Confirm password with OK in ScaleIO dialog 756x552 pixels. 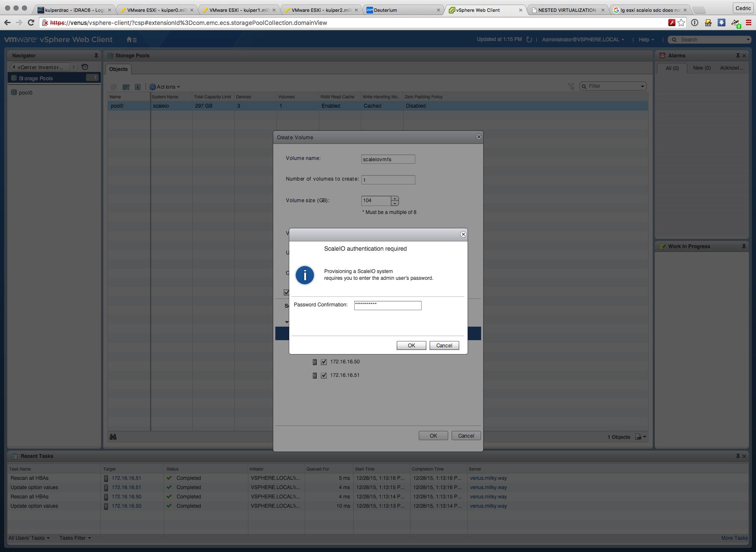[x=412, y=346]
